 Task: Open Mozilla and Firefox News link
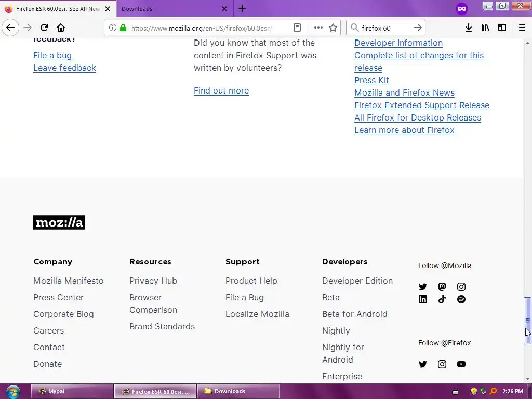(404, 92)
